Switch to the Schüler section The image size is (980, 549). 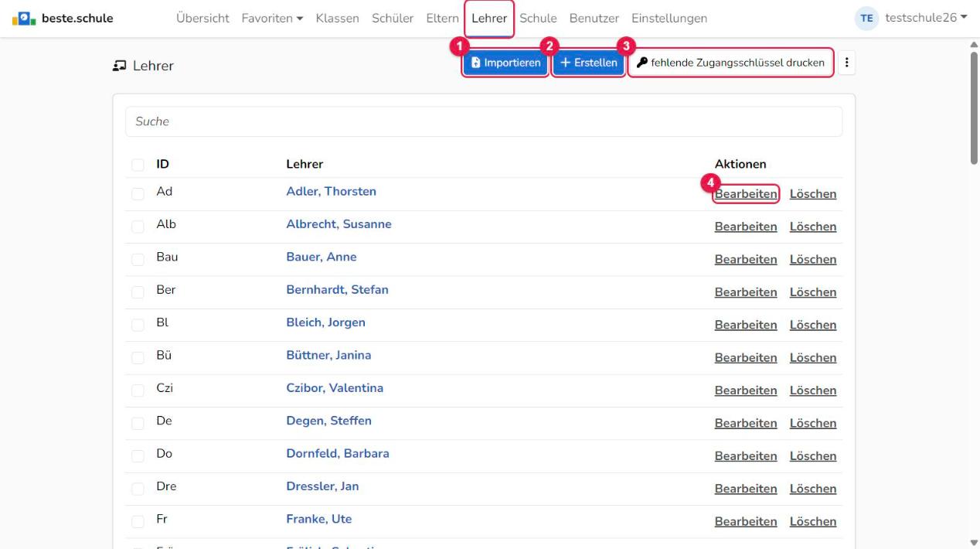coord(393,18)
